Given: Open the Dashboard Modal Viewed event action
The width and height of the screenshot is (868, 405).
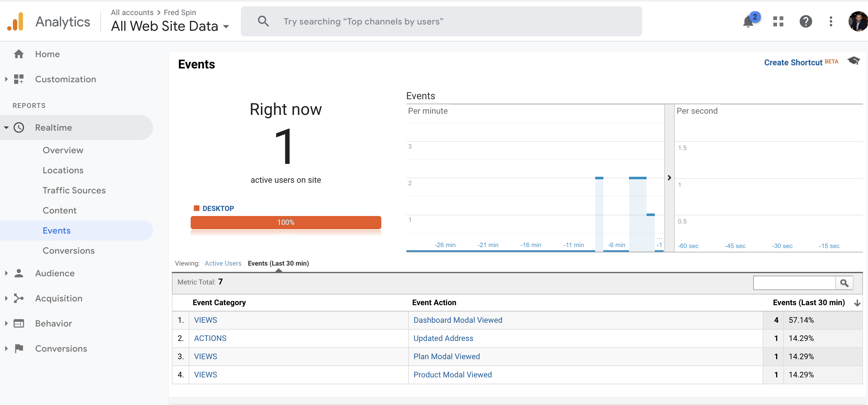Looking at the screenshot, I should 458,320.
